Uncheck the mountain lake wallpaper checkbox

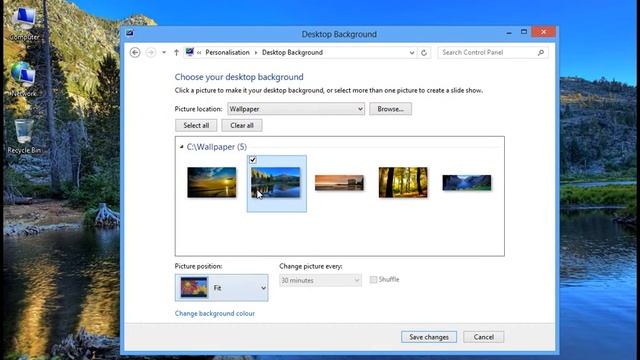click(253, 160)
